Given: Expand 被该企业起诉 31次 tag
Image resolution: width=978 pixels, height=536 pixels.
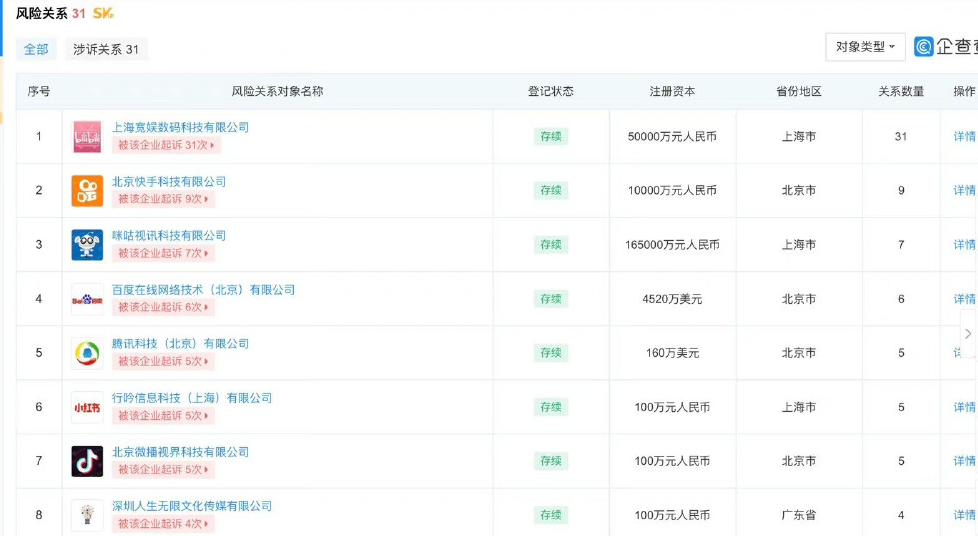Looking at the screenshot, I should click(x=165, y=145).
